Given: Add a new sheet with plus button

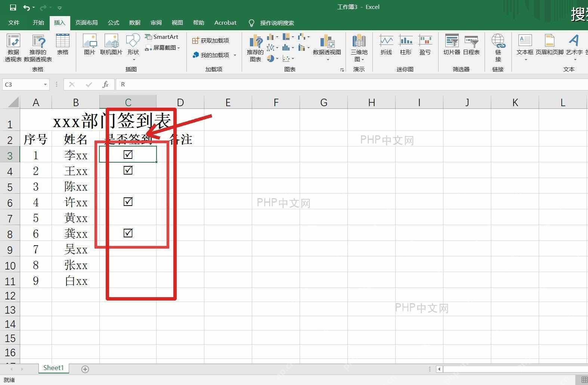Looking at the screenshot, I should tap(85, 369).
